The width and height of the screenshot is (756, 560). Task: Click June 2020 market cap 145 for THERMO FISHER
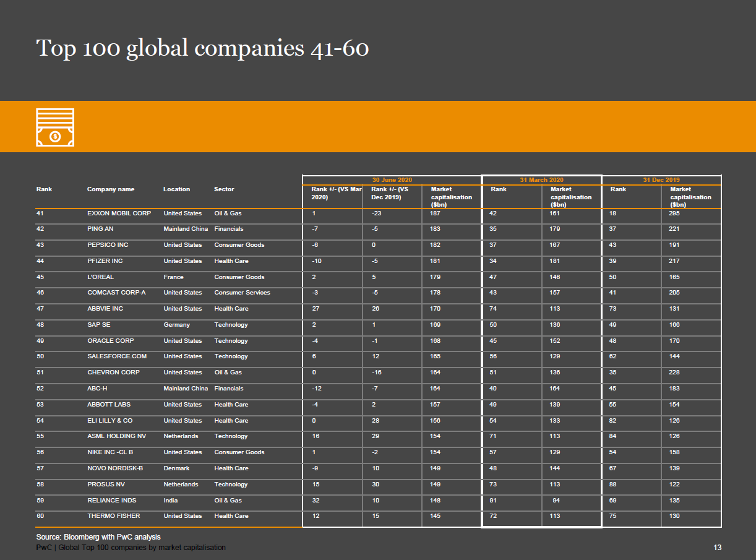(436, 516)
